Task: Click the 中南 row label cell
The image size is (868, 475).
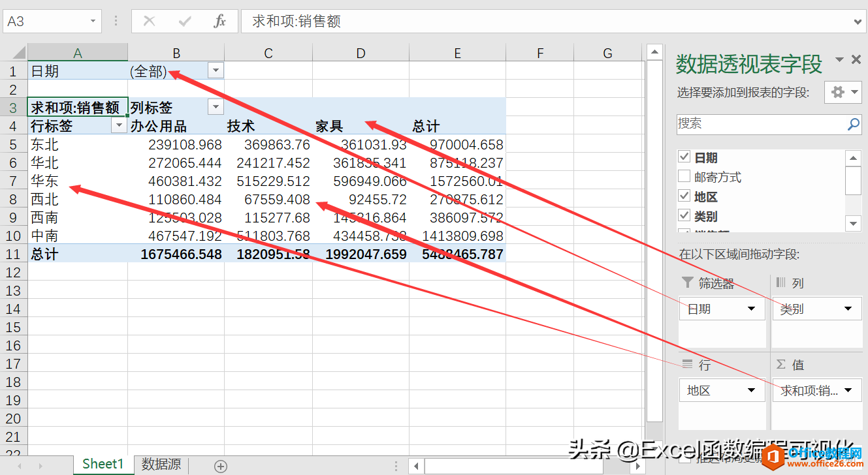Action: tap(78, 236)
